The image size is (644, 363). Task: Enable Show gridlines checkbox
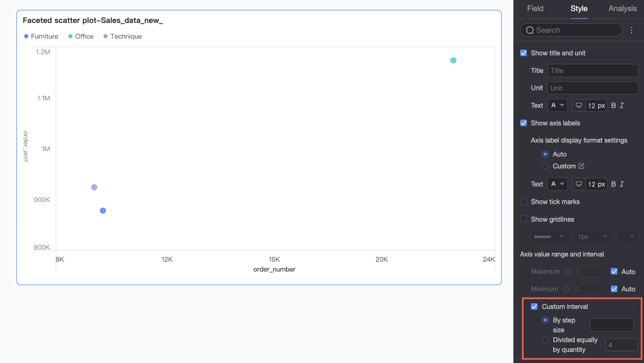[524, 219]
